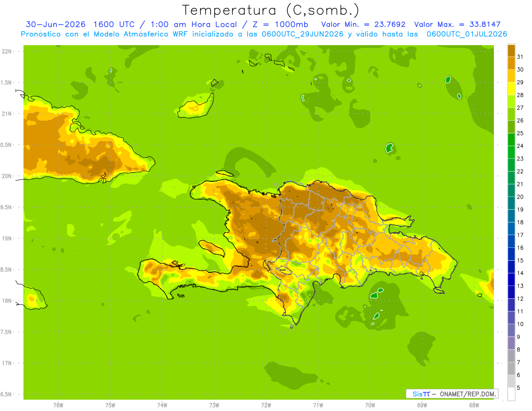Click color scale label '5'
This screenshot has height=411, width=532.
point(519,388)
